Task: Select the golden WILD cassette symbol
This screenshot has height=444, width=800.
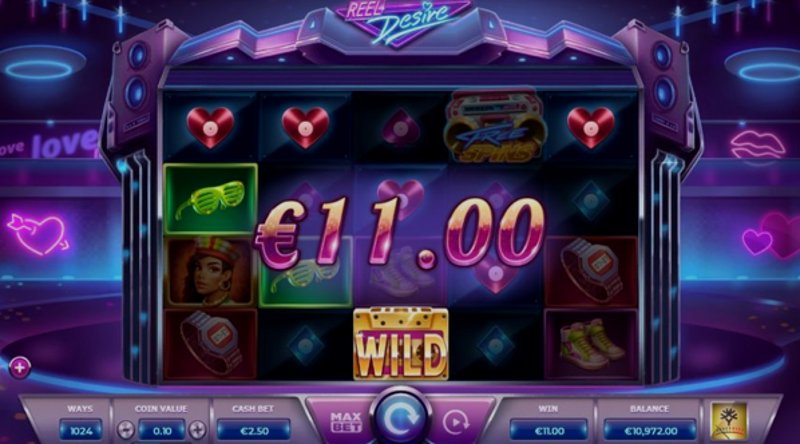Action: click(401, 344)
